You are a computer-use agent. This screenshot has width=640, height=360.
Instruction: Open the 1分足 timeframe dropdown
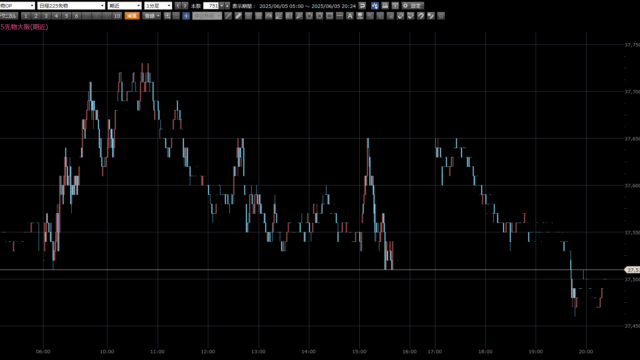click(x=158, y=6)
